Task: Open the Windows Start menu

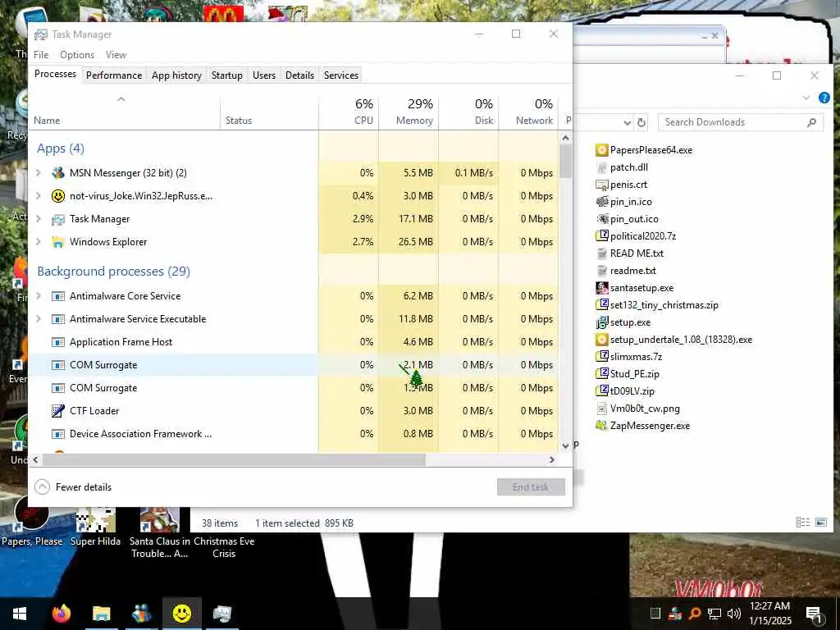Action: pos(20,614)
